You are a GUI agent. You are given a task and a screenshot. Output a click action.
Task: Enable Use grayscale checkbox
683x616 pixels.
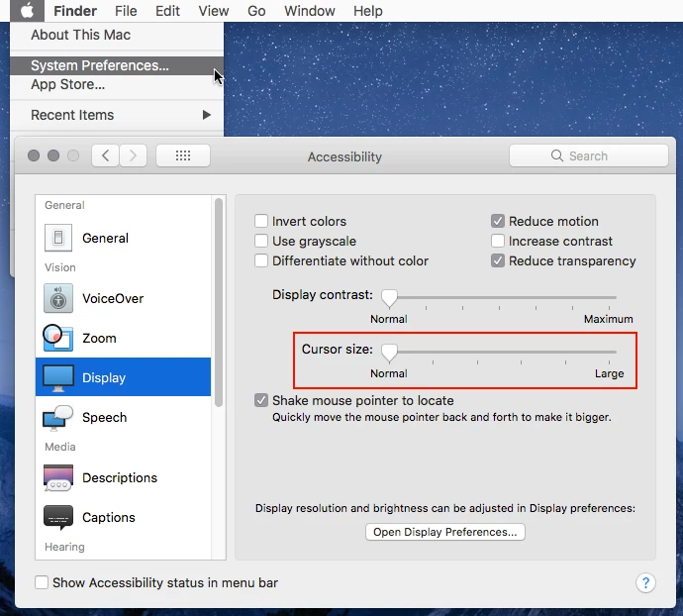click(261, 241)
